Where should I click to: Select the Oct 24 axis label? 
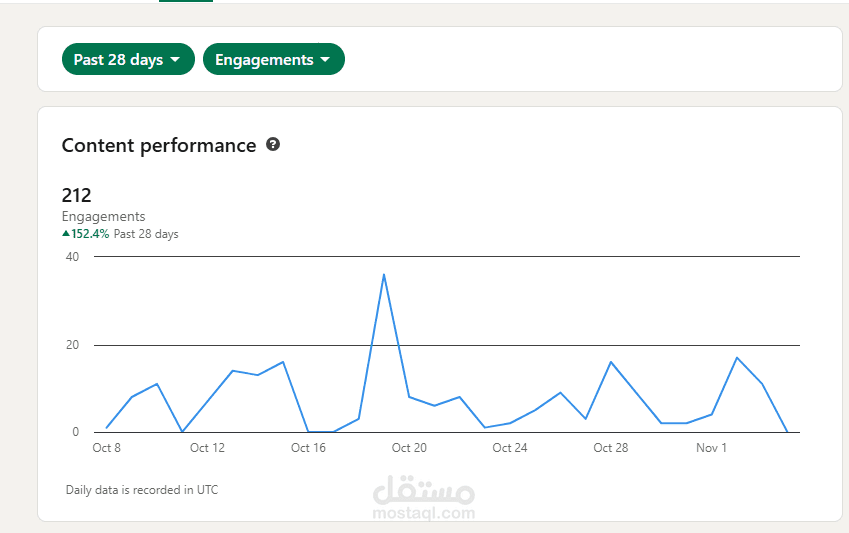click(510, 448)
